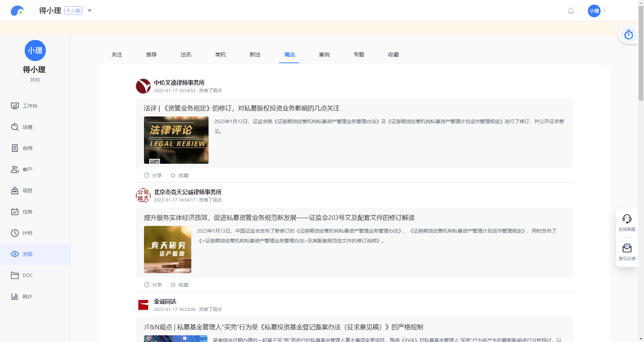This screenshot has width=644, height=342.
Task: Favorite the 中伦文德 法评 article
Action: click(x=180, y=175)
